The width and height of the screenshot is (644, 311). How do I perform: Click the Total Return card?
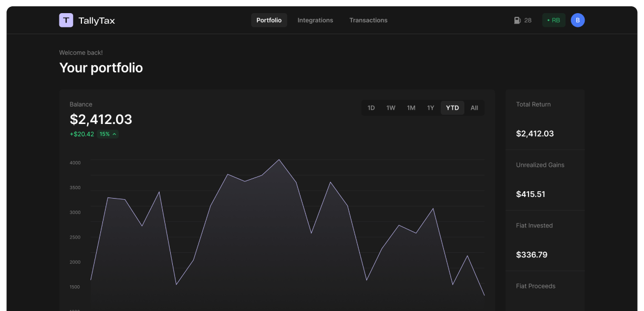click(x=545, y=120)
